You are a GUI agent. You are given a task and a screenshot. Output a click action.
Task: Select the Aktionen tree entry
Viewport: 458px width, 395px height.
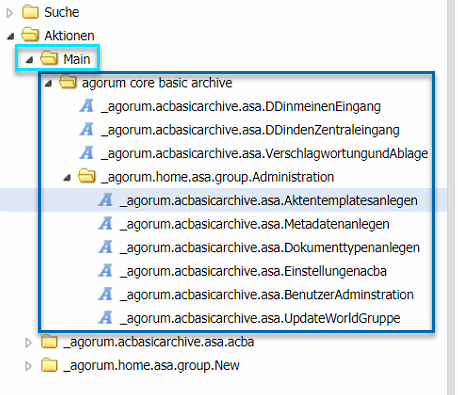click(x=69, y=36)
